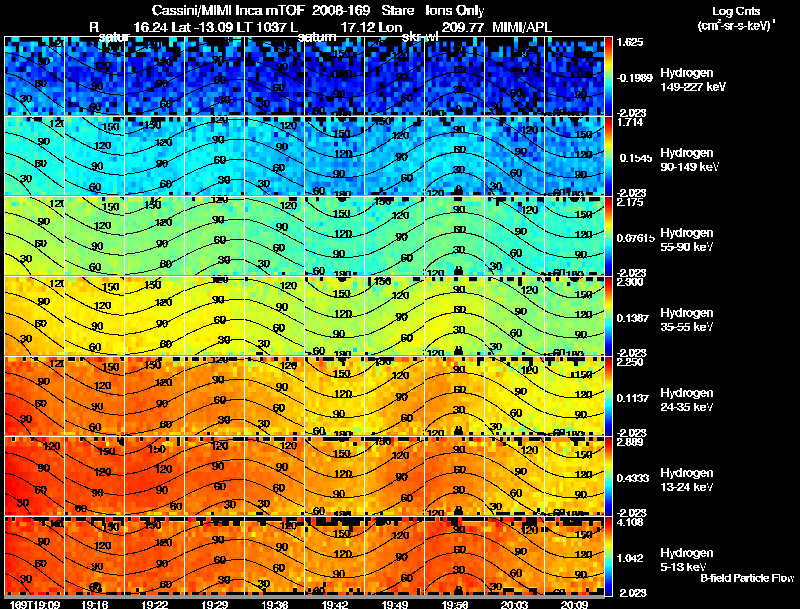Open the 19:22 image in Hydrogen 13-24 keV row
This screenshot has width=800, height=609.
pos(155,476)
